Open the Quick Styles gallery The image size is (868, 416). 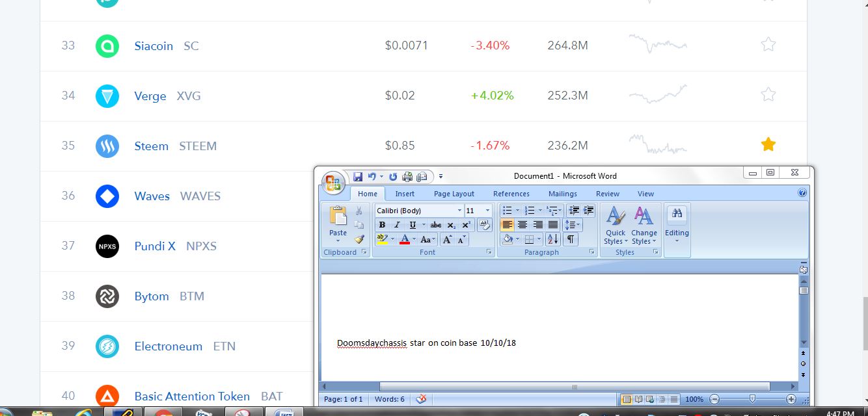click(616, 226)
